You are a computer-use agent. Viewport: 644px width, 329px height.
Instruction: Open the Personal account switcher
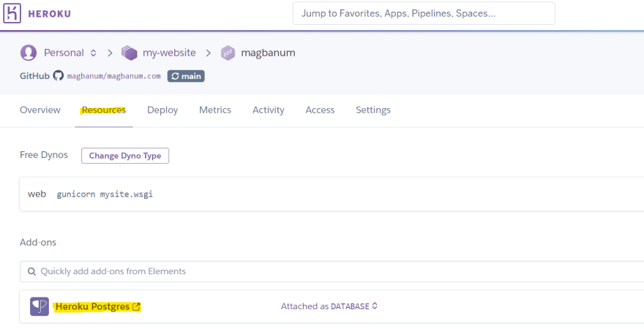[x=70, y=53]
